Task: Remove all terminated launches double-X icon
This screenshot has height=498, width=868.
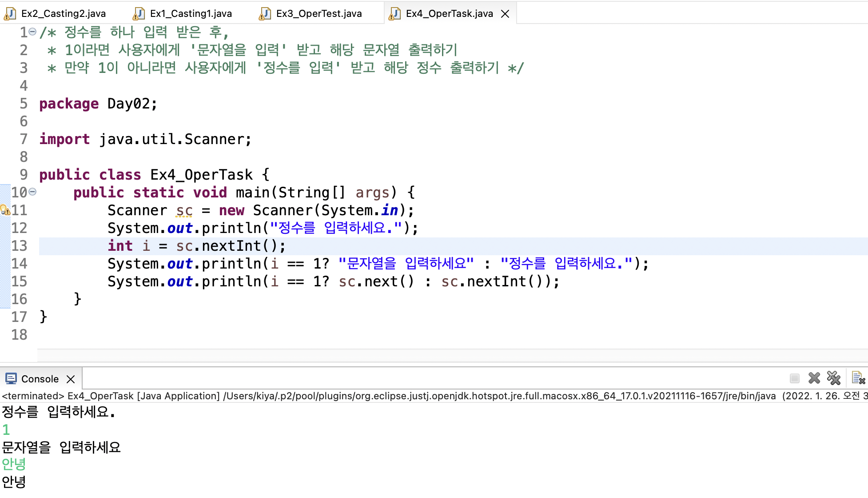Action: 834,378
